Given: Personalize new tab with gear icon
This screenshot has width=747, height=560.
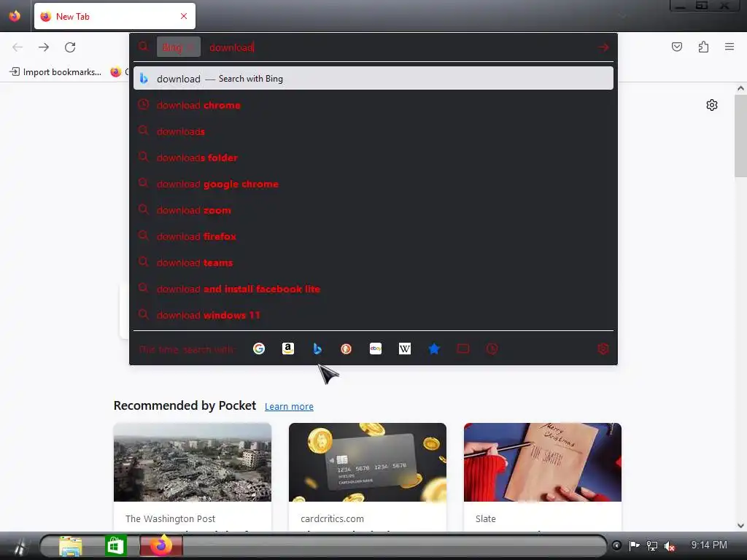Looking at the screenshot, I should (712, 105).
